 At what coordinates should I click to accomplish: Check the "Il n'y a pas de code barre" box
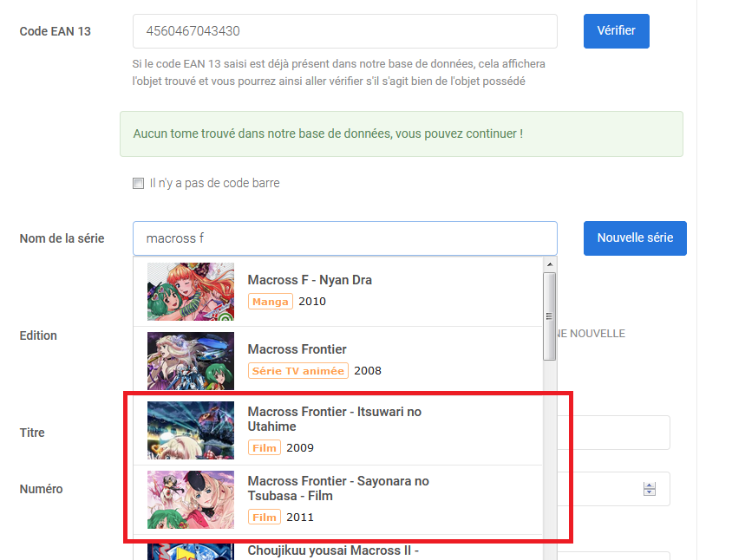pyautogui.click(x=138, y=183)
